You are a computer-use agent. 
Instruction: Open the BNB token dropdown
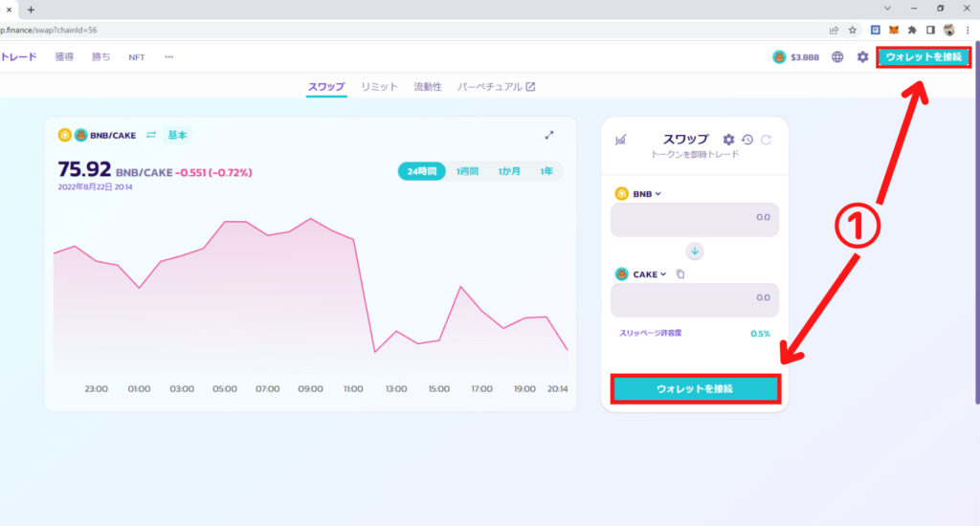click(646, 193)
